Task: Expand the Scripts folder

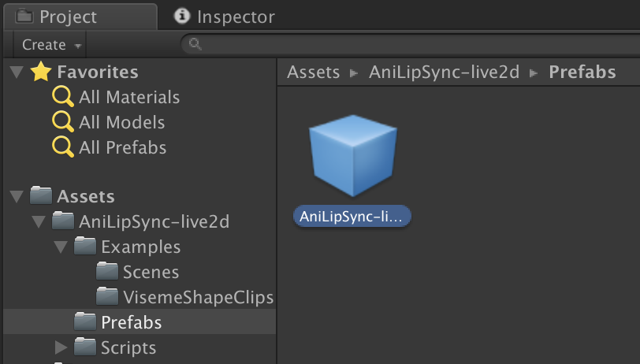Action: [61, 347]
